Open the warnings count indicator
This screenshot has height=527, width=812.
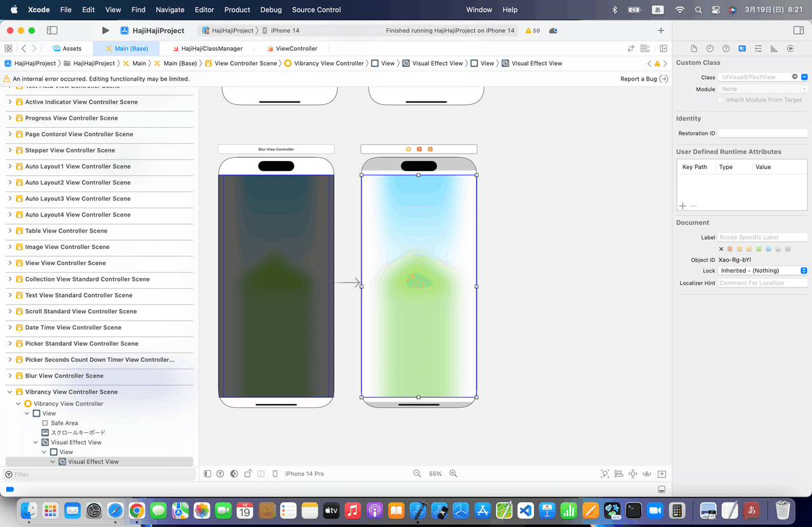click(532, 30)
